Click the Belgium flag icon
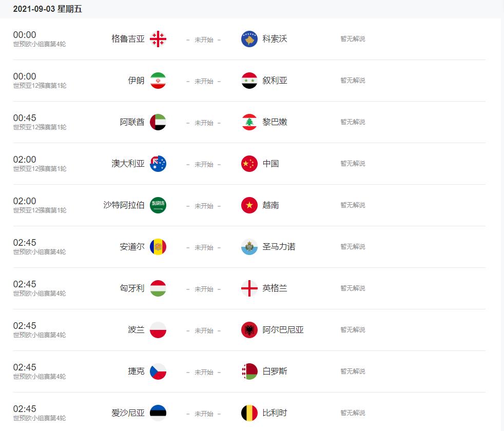The image size is (504, 431). click(x=249, y=413)
